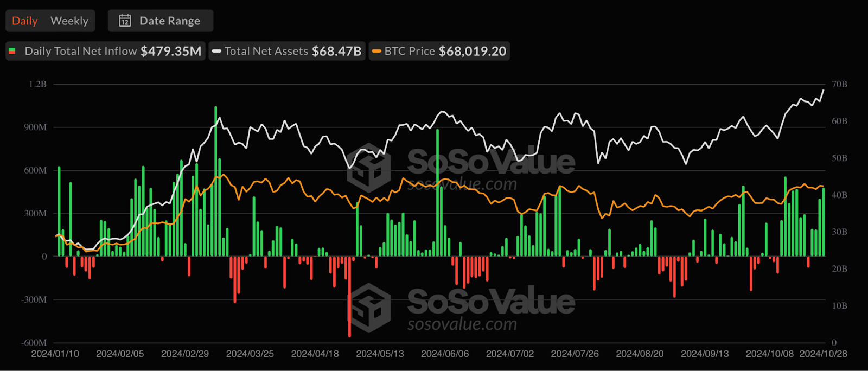Switch to the Weekly view tab
Image resolution: width=868 pixels, height=371 pixels.
[69, 21]
